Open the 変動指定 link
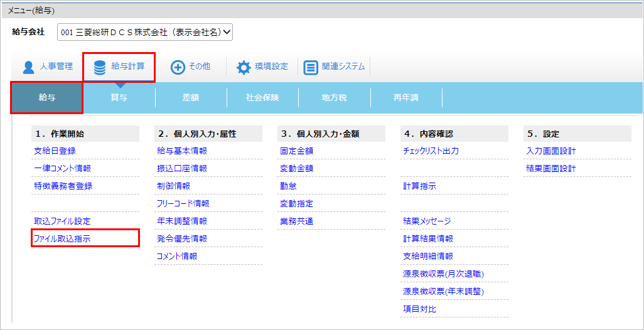This screenshot has width=644, height=330. 296,203
